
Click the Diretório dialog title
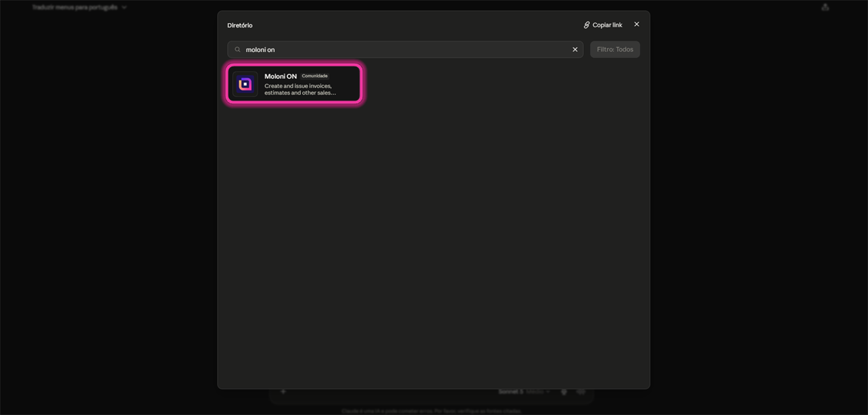[240, 25]
